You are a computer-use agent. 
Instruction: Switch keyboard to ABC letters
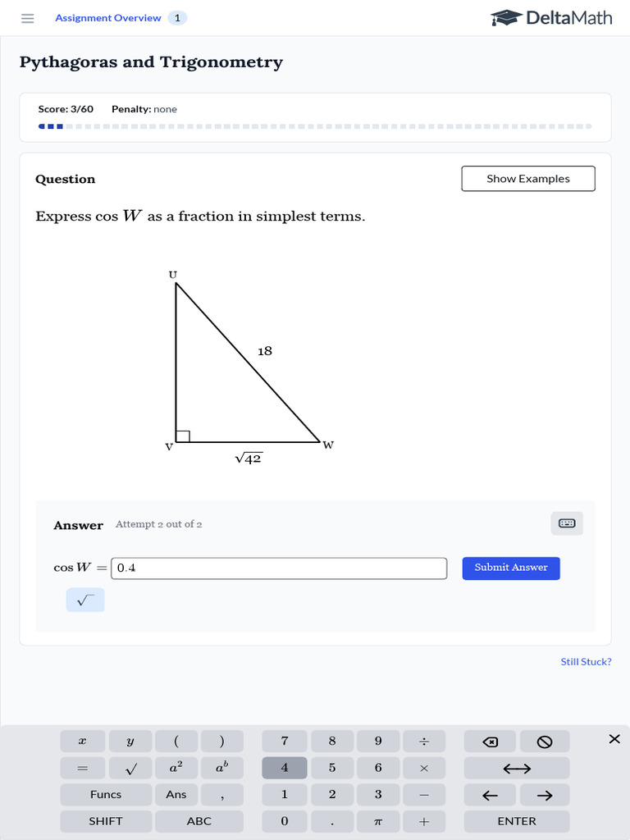click(x=199, y=821)
